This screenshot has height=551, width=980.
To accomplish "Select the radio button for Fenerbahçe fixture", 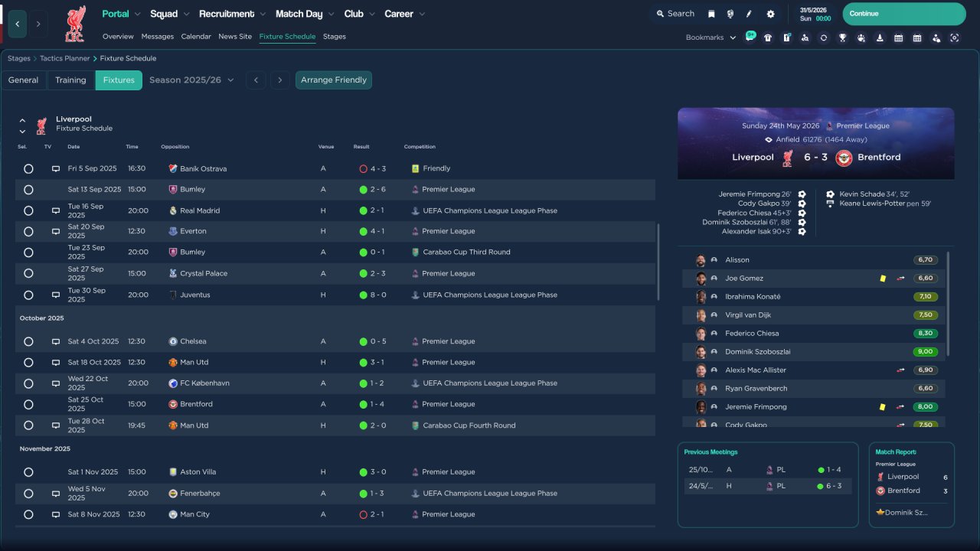I will [28, 494].
